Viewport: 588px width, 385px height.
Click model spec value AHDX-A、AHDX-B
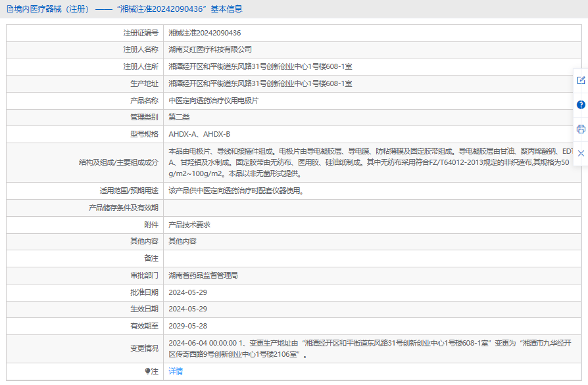pyautogui.click(x=199, y=134)
